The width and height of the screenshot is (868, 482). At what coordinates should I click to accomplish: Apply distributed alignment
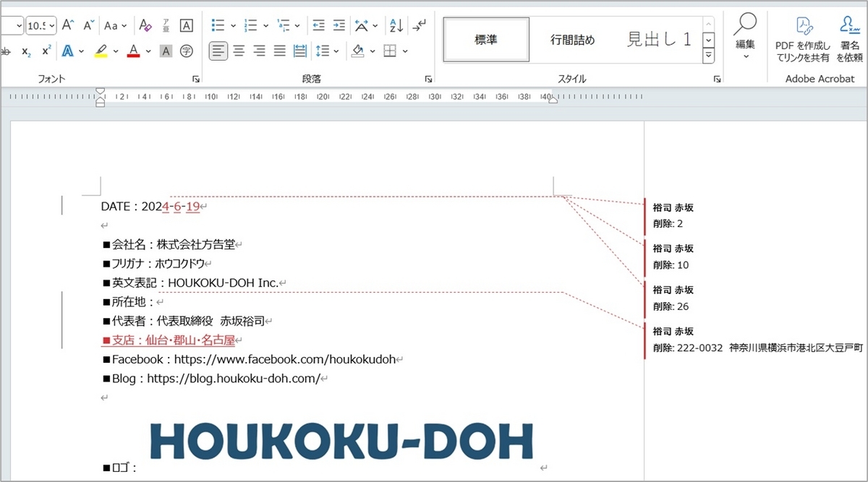coord(300,51)
